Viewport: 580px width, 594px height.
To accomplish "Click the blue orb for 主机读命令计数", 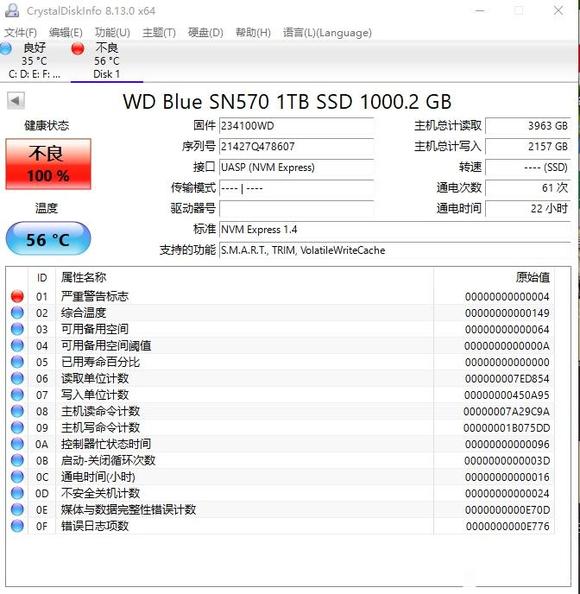I will [17, 411].
